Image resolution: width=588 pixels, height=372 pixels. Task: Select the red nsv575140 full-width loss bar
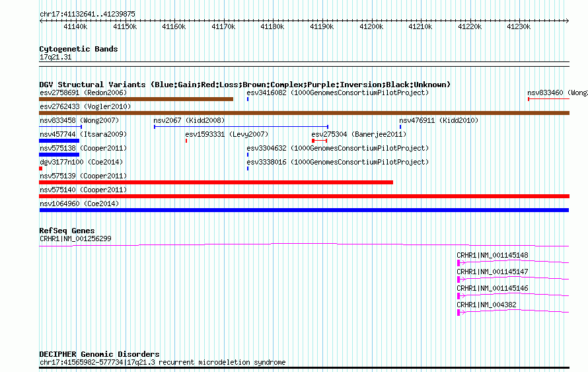pyautogui.click(x=304, y=196)
